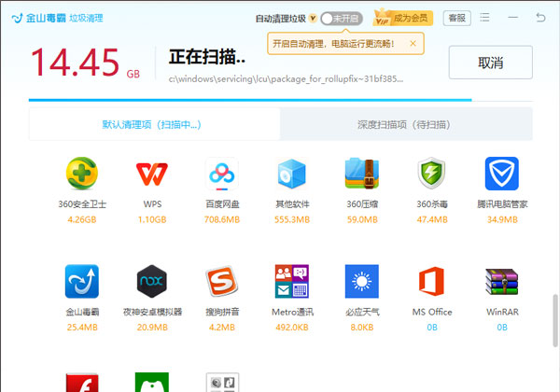Select the 百度网盘 icon
The image size is (560, 392).
click(222, 174)
